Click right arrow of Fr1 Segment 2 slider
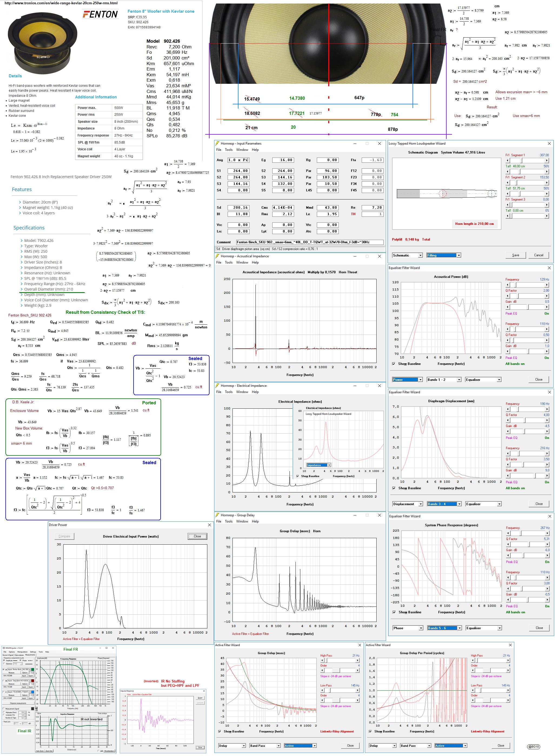The height and width of the screenshot is (756, 555). 547,183
